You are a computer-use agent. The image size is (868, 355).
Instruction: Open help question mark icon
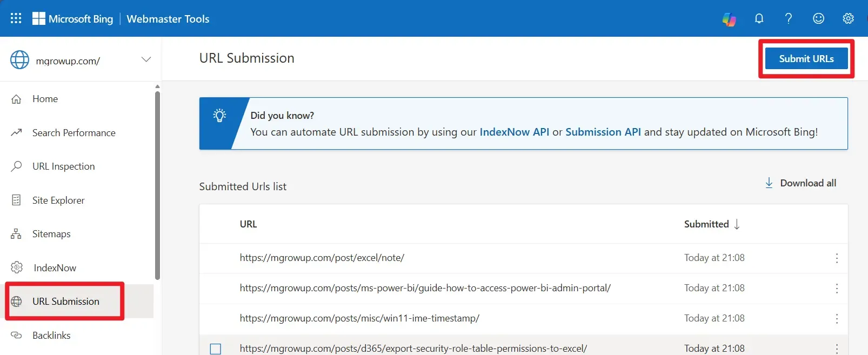[x=789, y=19]
